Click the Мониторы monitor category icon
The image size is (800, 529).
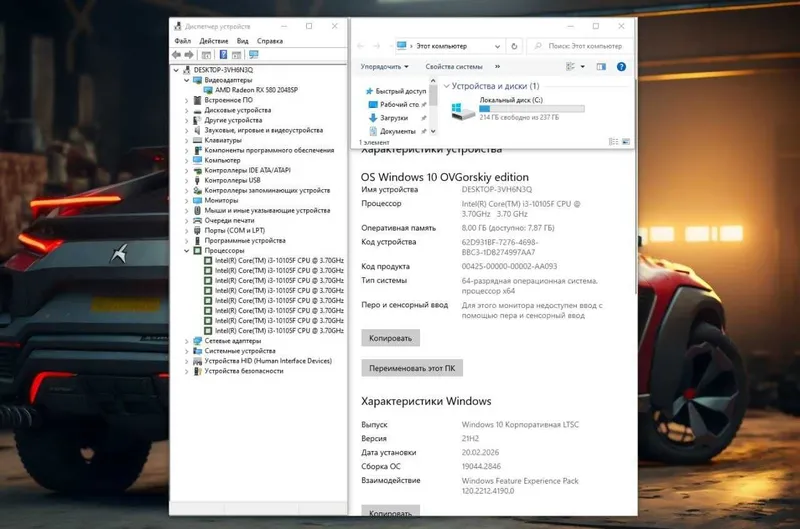197,200
